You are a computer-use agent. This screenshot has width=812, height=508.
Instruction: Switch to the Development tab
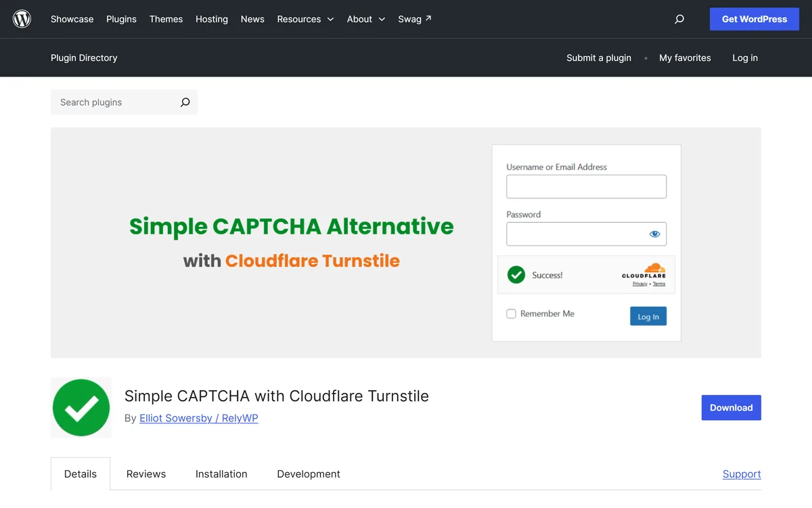[x=309, y=474]
